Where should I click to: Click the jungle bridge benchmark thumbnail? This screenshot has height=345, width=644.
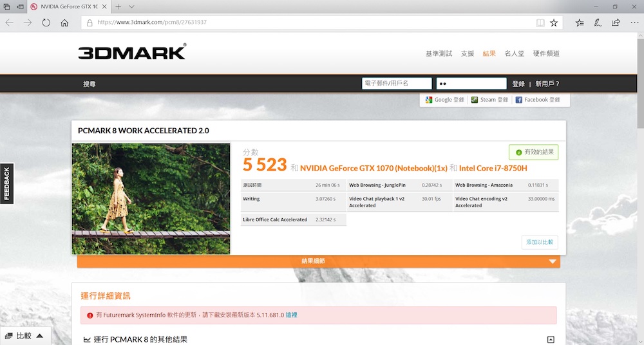coord(151,199)
